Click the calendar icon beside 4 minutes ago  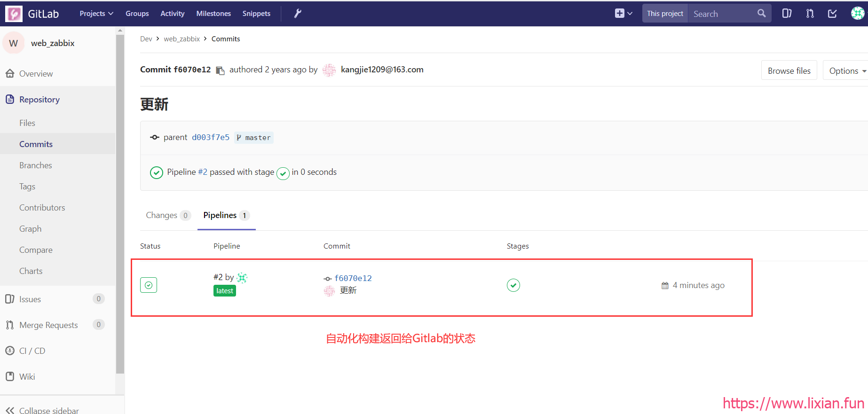(665, 285)
